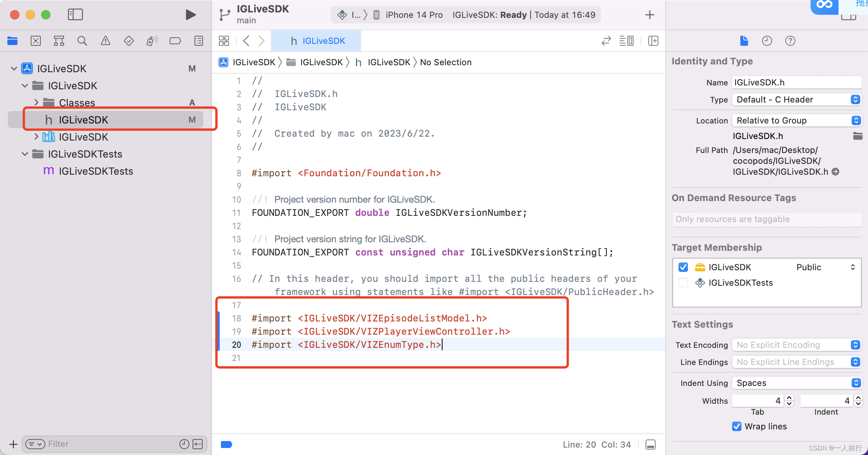Change Public header visibility popup

826,267
